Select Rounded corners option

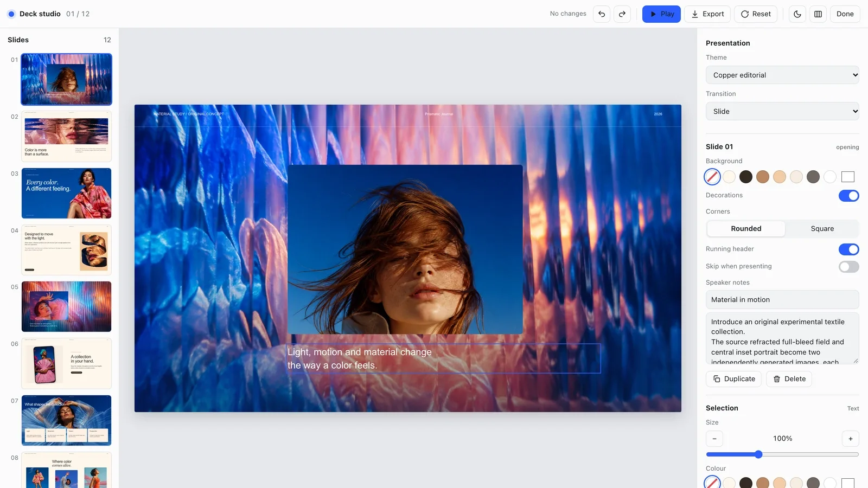(746, 229)
